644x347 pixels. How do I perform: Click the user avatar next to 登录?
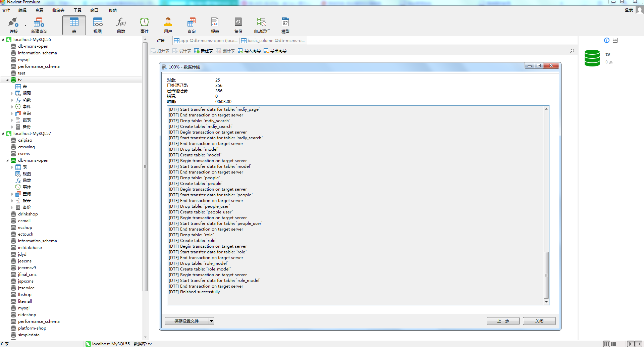[640, 10]
